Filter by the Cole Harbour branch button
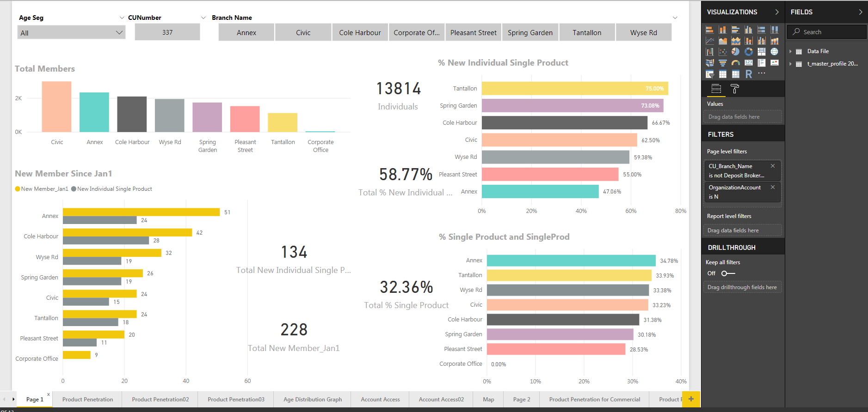 [360, 33]
